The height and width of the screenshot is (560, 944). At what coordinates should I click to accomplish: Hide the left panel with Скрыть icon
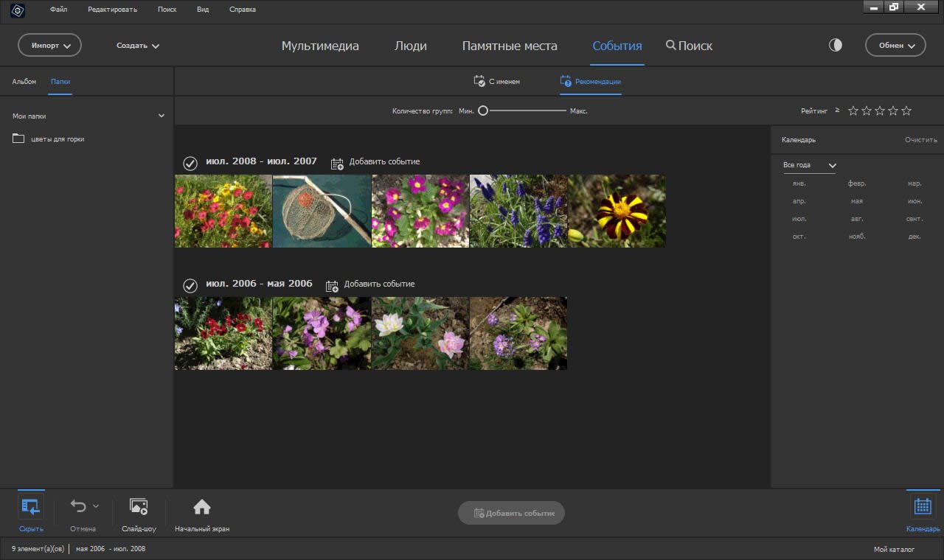pos(31,507)
